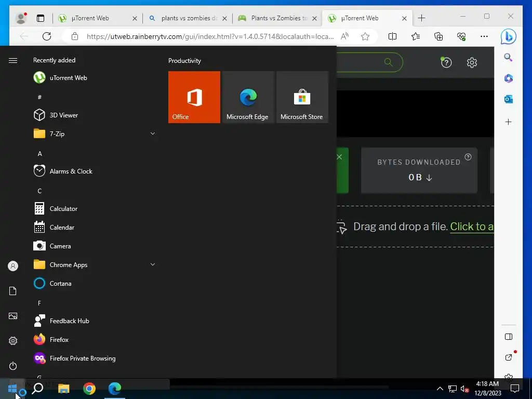Open a new browser tab
Screen dimensions: 532x399
(x=421, y=18)
